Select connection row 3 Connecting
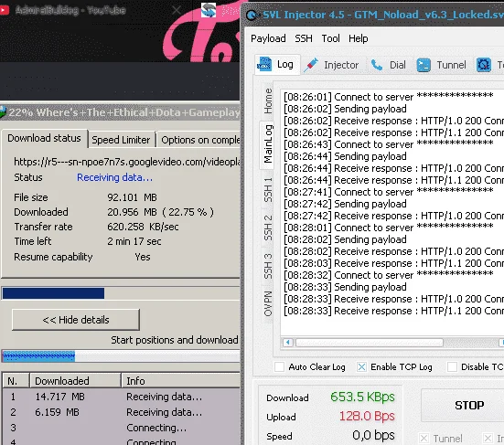504x445 pixels. [x=121, y=428]
